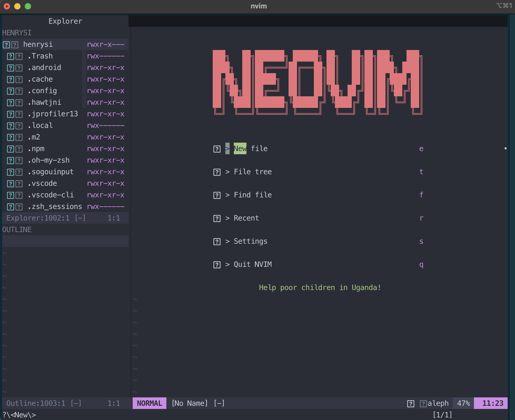The width and height of the screenshot is (515, 420).
Task: Click the NORMAL mode indicator in the statusline
Action: [x=149, y=403]
